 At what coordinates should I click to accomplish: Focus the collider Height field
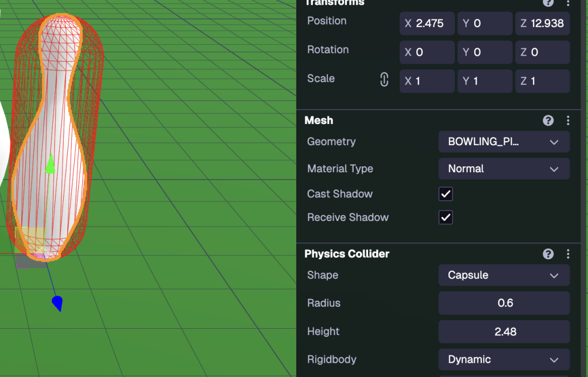[504, 332]
